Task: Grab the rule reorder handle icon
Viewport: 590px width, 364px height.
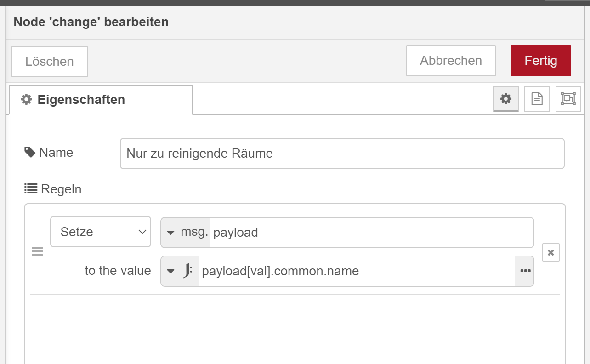Action: coord(37,252)
